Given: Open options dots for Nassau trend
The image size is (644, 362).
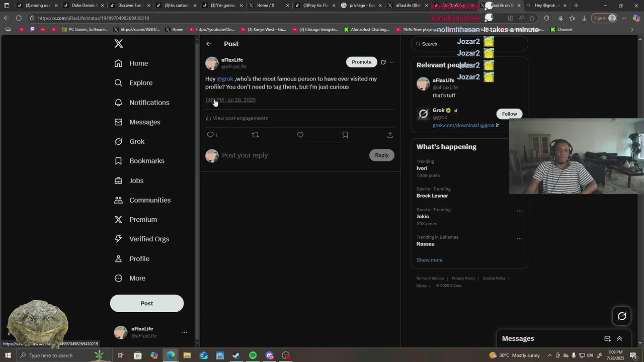Looking at the screenshot, I should (x=519, y=239).
